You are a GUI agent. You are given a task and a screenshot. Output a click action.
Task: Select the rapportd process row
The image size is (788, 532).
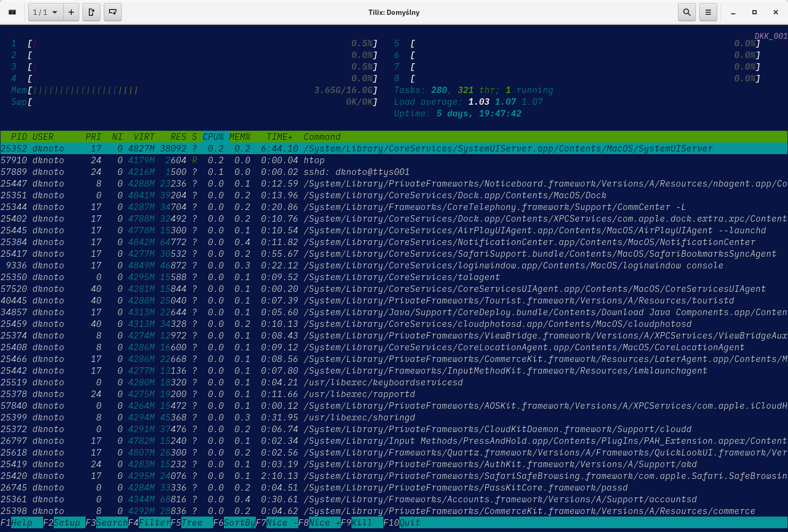[x=394, y=394]
